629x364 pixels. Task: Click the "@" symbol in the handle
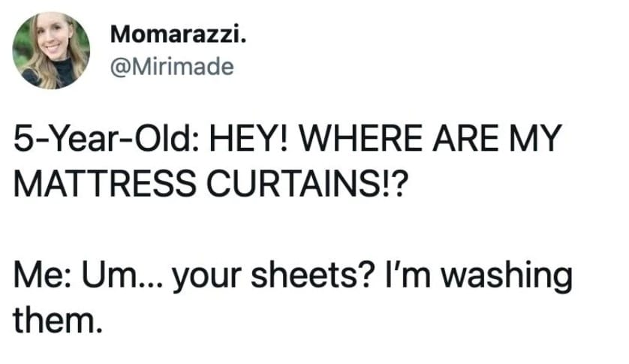coord(119,68)
